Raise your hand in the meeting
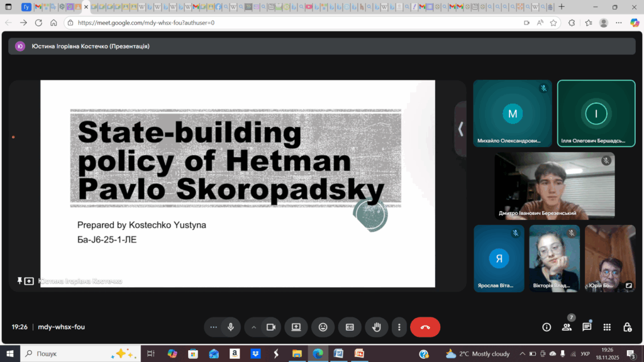Image resolution: width=644 pixels, height=362 pixels. [377, 327]
